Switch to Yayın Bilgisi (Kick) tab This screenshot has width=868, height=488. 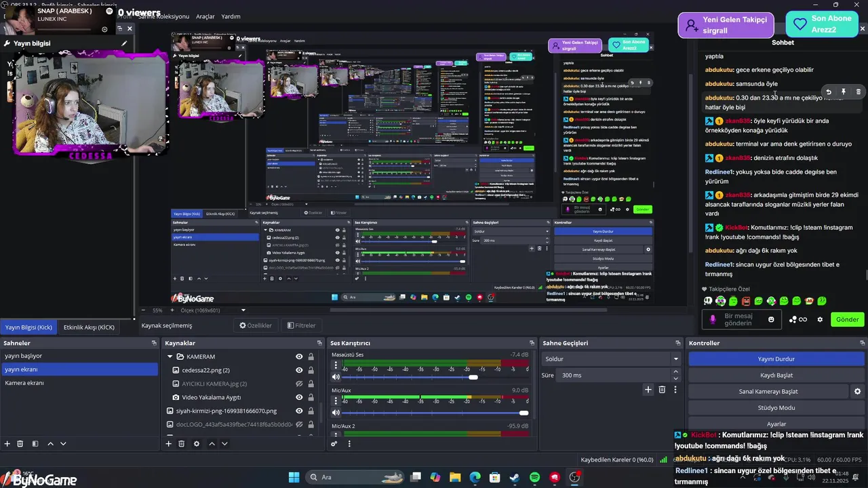[28, 327]
